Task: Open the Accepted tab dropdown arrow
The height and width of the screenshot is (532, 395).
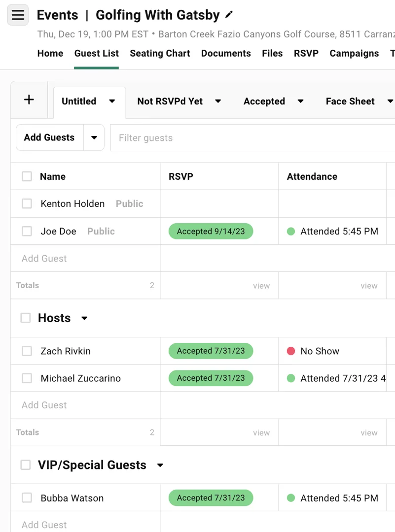Action: click(x=300, y=101)
